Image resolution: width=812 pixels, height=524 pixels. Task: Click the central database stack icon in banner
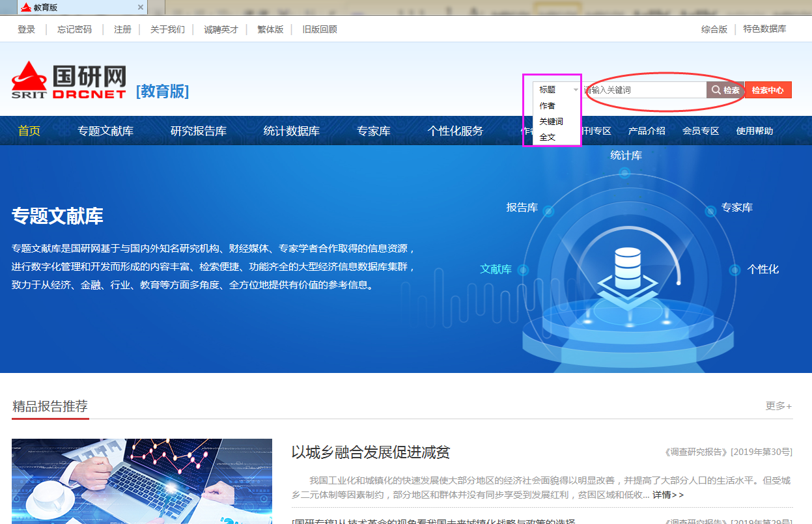pyautogui.click(x=628, y=268)
